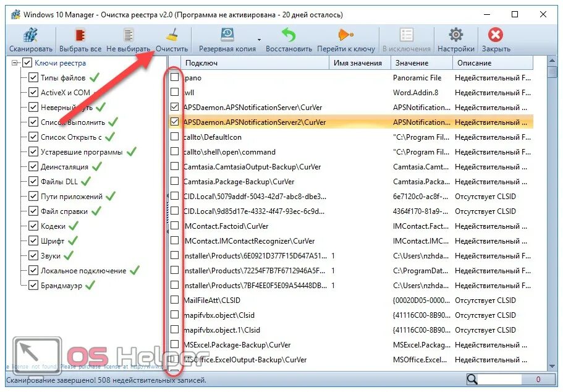The image size is (563, 392).
Task: Select the callto\shell\open\command row
Action: pos(351,151)
